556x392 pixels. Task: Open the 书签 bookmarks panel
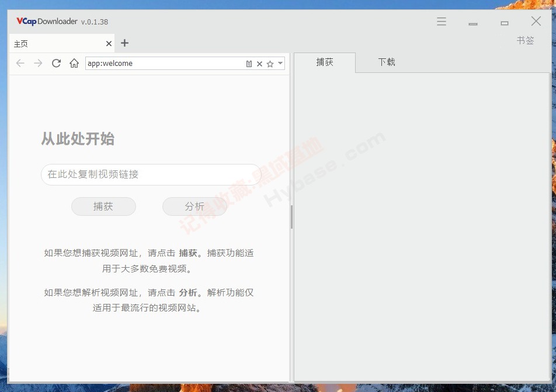tap(525, 41)
